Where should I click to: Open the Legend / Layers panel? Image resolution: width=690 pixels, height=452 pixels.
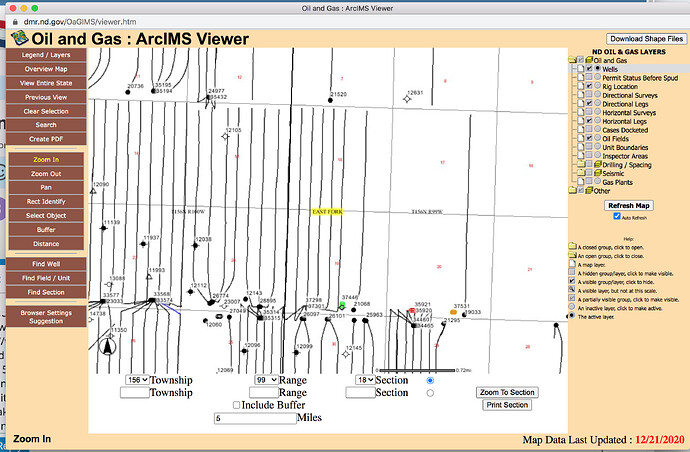(x=46, y=55)
